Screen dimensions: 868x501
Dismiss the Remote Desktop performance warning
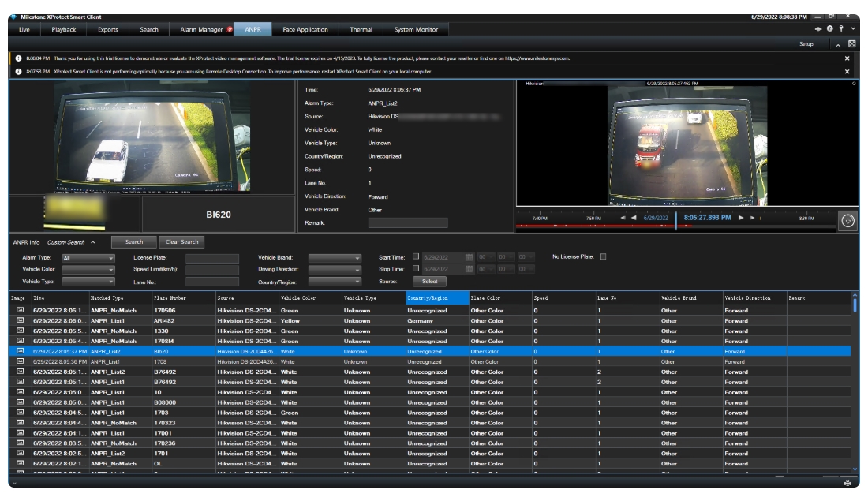(847, 72)
